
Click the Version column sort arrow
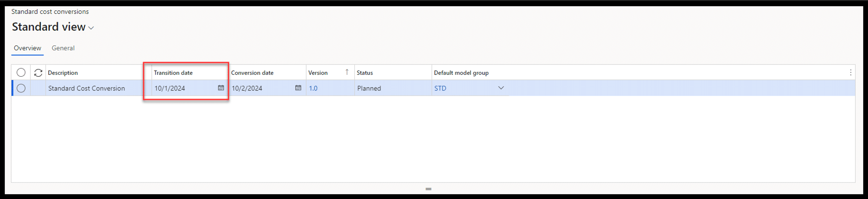[x=347, y=72]
